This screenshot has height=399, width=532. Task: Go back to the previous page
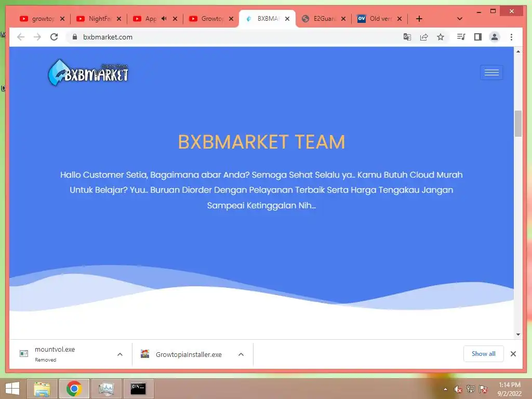point(21,37)
